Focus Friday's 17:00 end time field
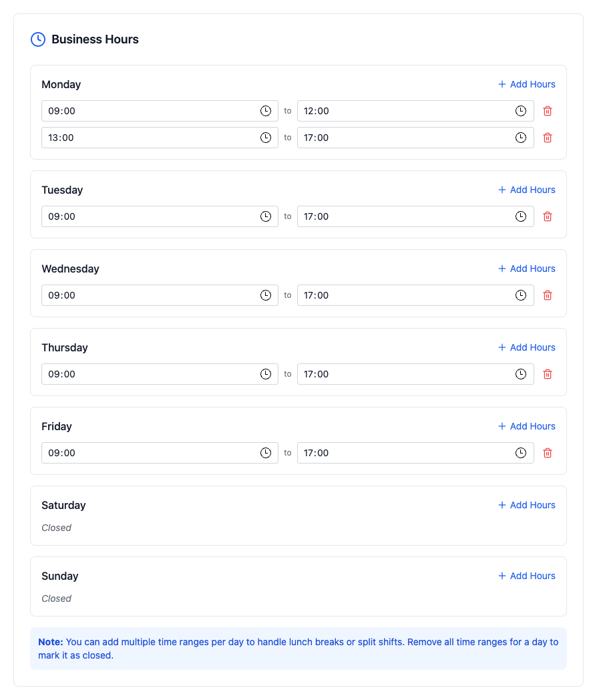The height and width of the screenshot is (700, 597). tap(415, 453)
